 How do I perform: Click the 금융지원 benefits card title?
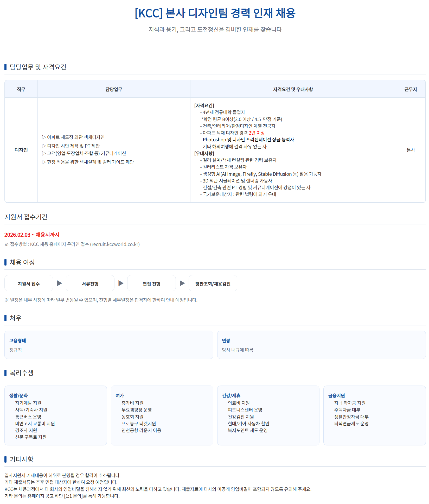(x=336, y=395)
